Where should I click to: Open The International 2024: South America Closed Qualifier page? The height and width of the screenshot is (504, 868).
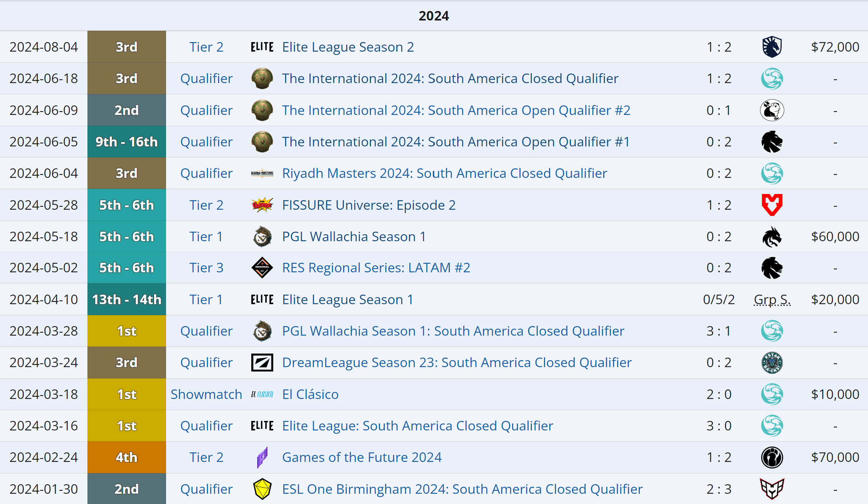[x=450, y=78]
